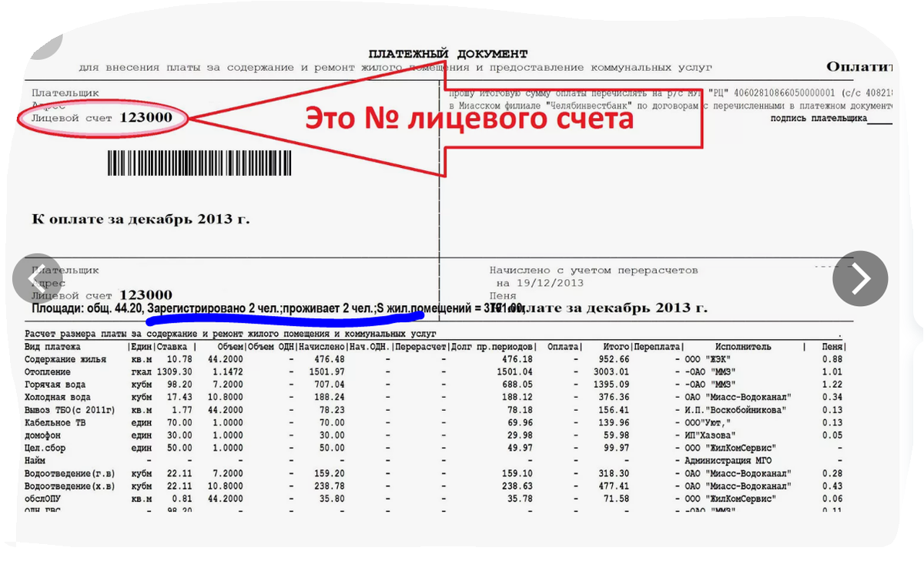Click the 'домофон' row label
This screenshot has height=561, width=924.
(42, 435)
